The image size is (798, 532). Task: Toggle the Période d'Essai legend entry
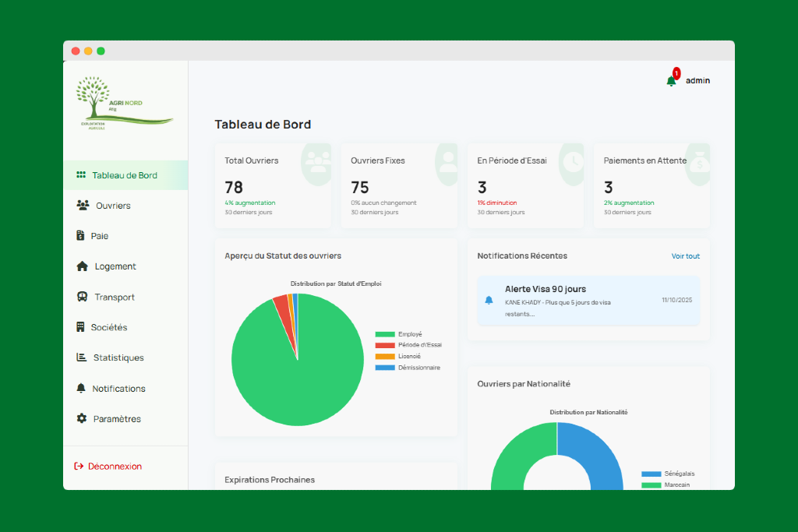(x=419, y=345)
